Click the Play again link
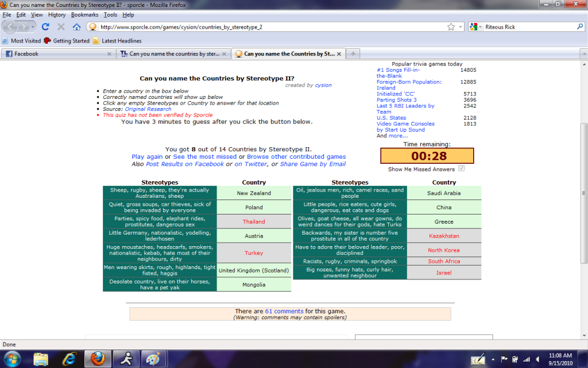 coord(146,156)
